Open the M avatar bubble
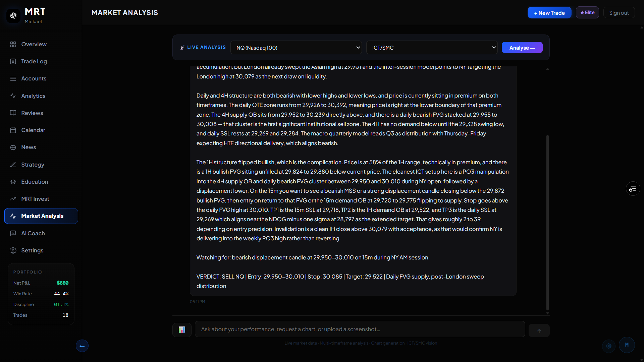Viewport: 644px width, 362px height. point(627,345)
